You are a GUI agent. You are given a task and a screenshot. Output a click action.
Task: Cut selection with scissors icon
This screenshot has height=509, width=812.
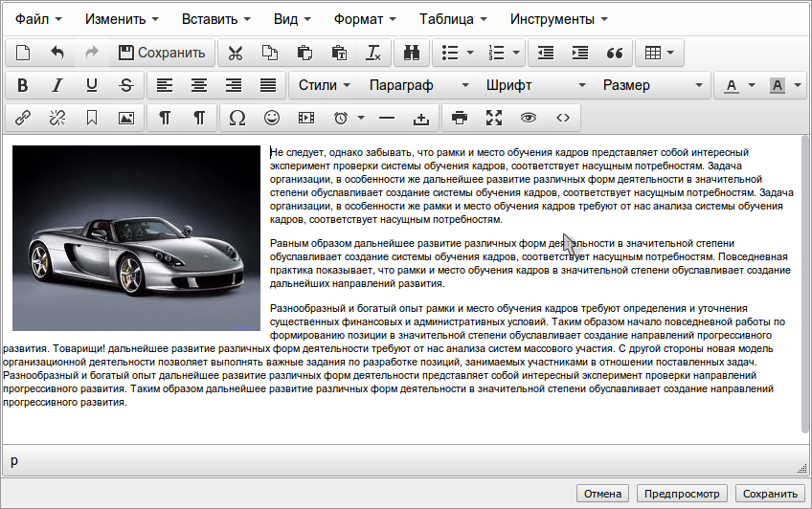pyautogui.click(x=236, y=53)
